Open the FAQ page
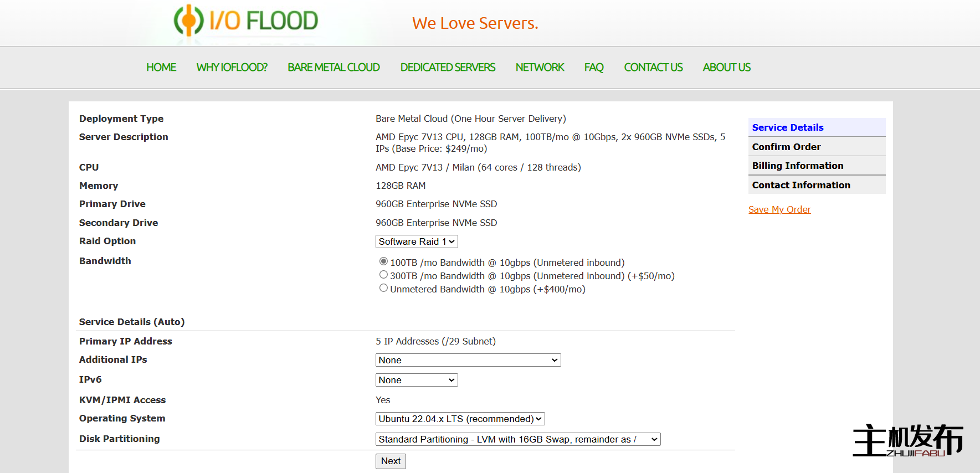Viewport: 980px width, 473px height. pyautogui.click(x=594, y=68)
